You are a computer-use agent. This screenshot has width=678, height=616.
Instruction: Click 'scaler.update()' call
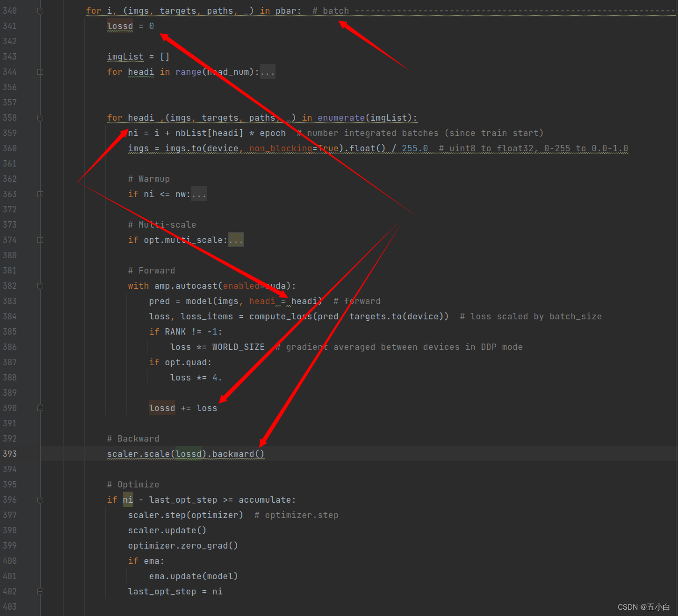tap(168, 530)
